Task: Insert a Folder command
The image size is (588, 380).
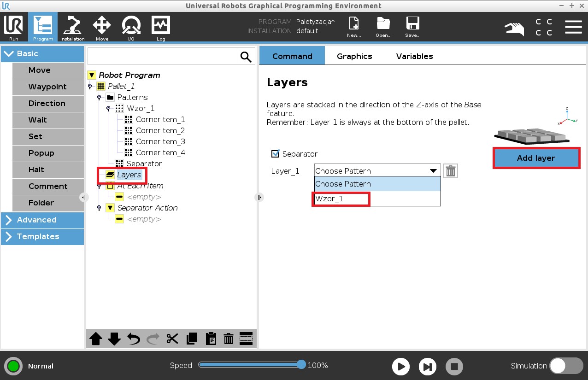Action: point(48,203)
